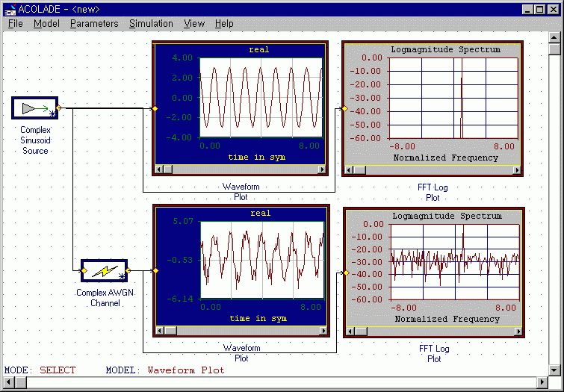Click the main window vertical scroll down arrow
564x392 pixels.
tap(554, 370)
